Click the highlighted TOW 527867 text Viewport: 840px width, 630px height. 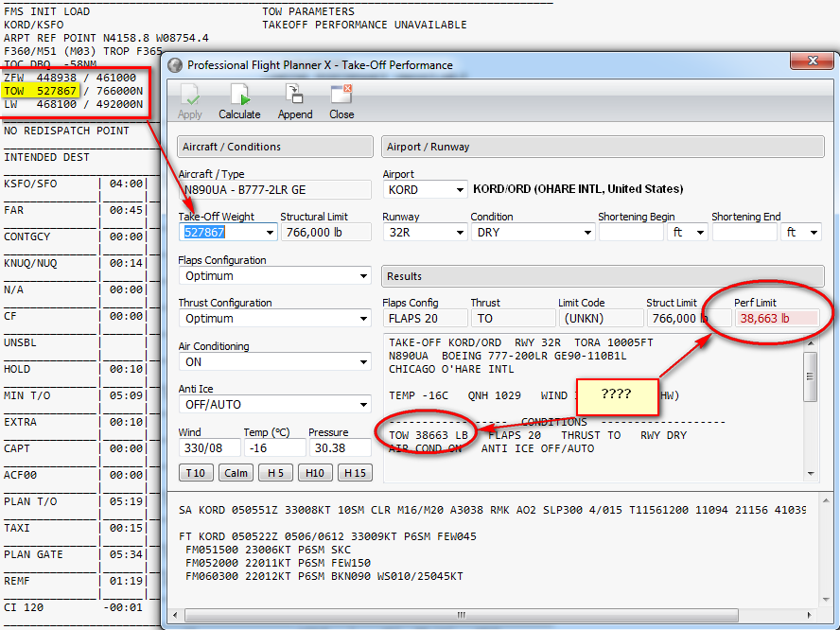(x=40, y=91)
